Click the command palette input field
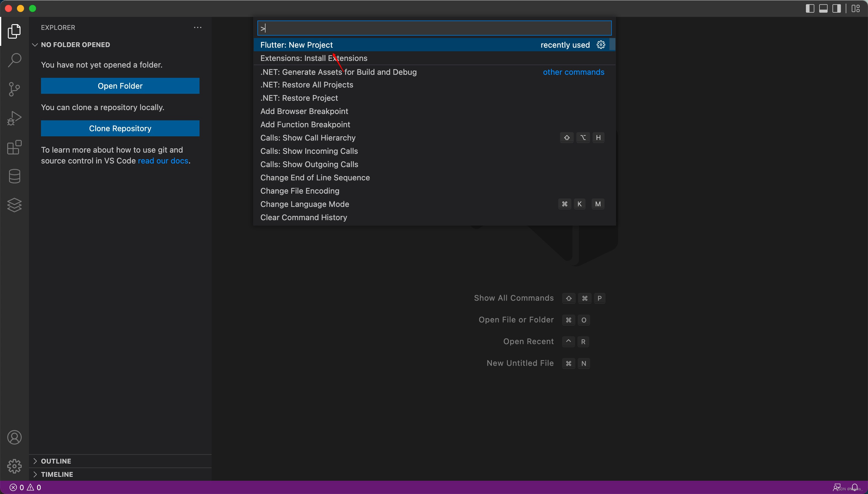Viewport: 868px width, 494px height. pos(434,28)
